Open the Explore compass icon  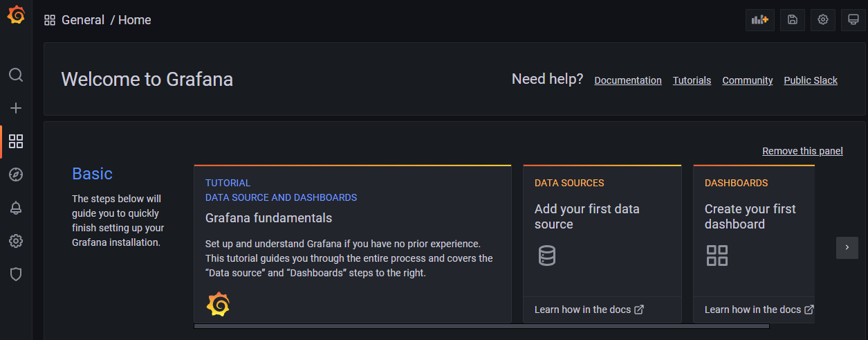(16, 175)
